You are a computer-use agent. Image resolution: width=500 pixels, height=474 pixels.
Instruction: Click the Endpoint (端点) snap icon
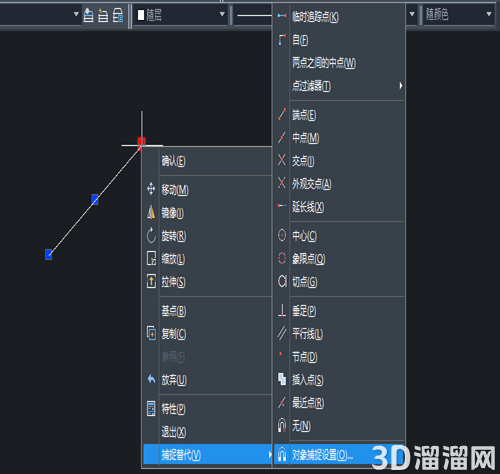pyautogui.click(x=282, y=114)
